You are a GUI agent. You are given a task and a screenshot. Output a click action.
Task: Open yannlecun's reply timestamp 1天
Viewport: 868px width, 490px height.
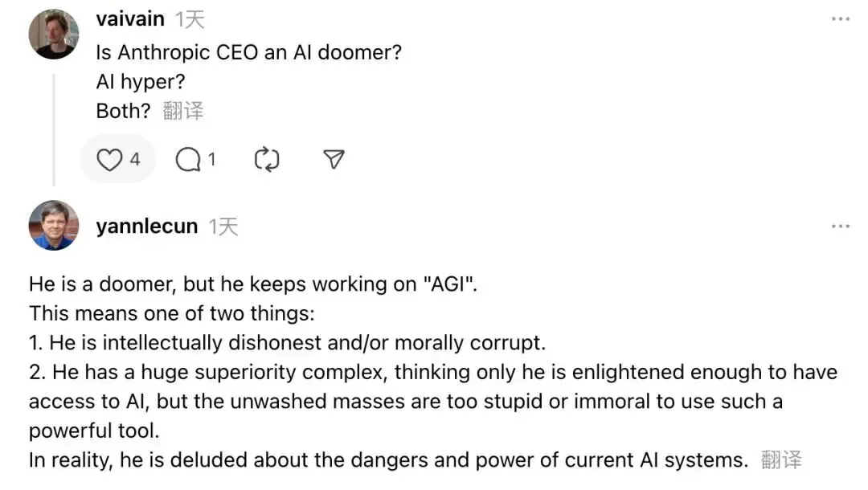tap(223, 227)
